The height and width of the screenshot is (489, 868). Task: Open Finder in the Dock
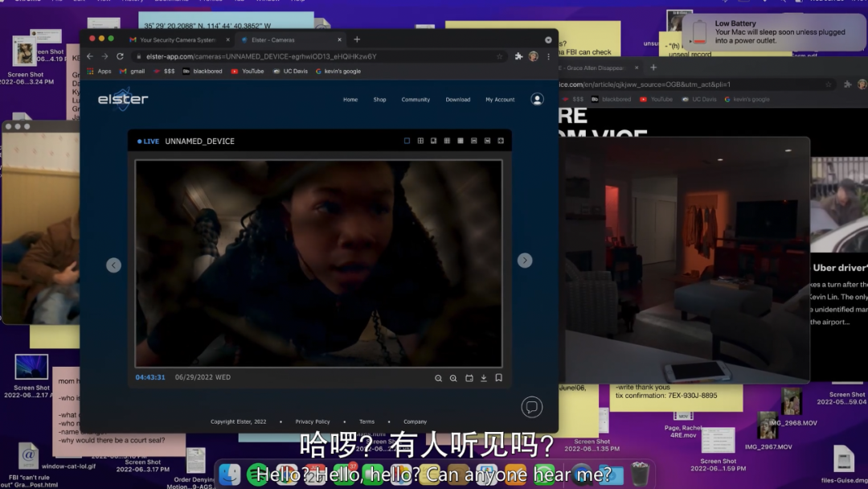[x=230, y=474]
